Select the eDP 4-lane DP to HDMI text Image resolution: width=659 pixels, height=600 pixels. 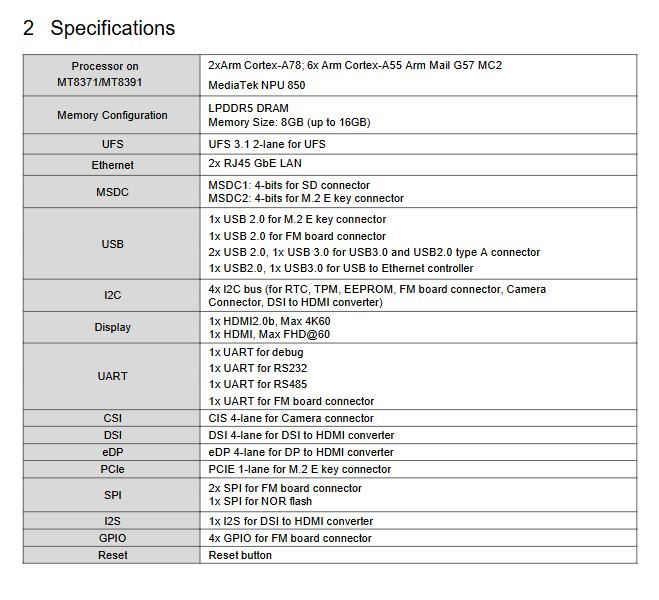301,452
